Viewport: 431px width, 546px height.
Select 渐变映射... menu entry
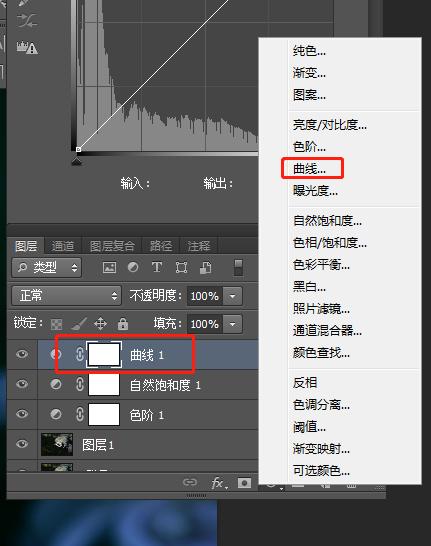click(321, 449)
